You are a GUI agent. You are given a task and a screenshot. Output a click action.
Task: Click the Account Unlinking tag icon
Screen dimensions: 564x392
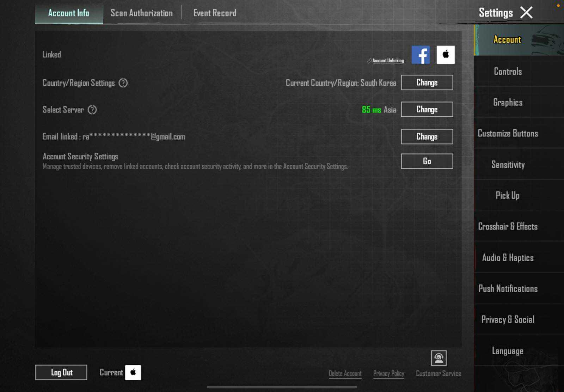(x=369, y=61)
